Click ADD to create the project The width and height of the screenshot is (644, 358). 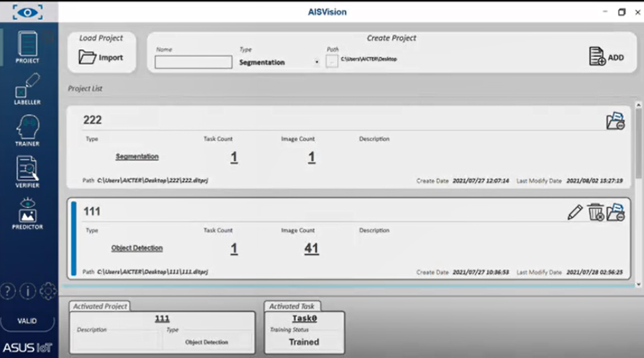point(606,58)
